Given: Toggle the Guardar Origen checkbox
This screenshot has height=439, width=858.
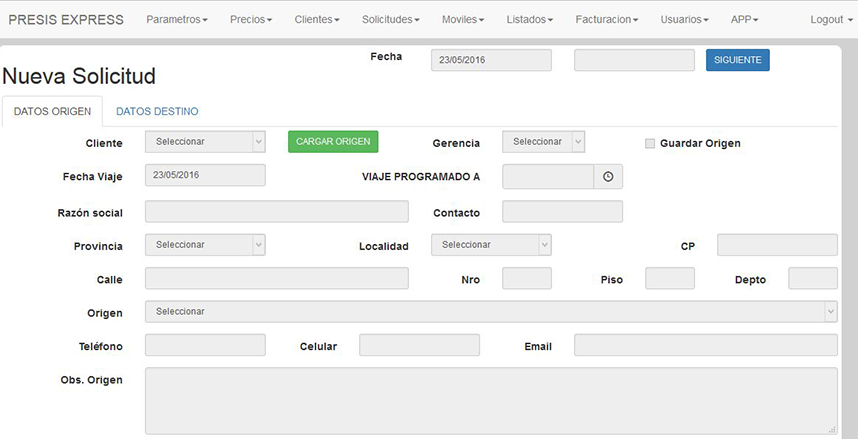Looking at the screenshot, I should click(x=650, y=143).
